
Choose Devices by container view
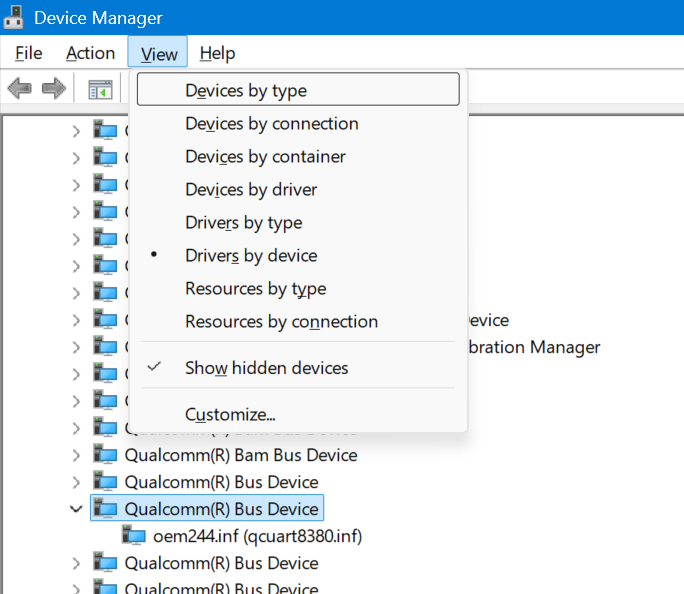(298, 157)
